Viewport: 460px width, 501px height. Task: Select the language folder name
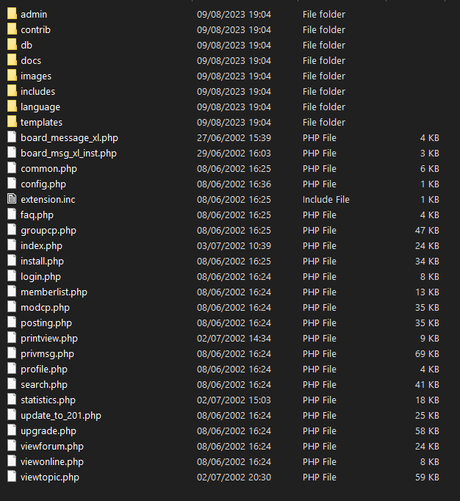[x=40, y=107]
